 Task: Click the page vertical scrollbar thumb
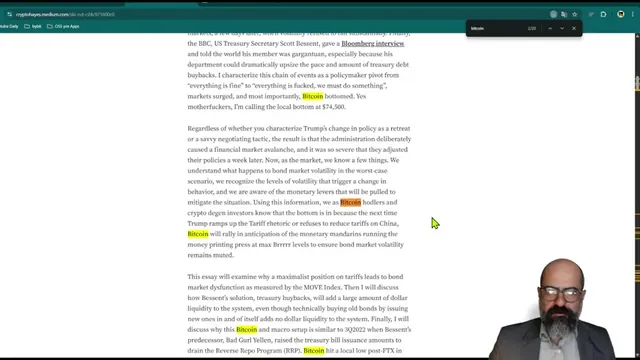point(637,83)
